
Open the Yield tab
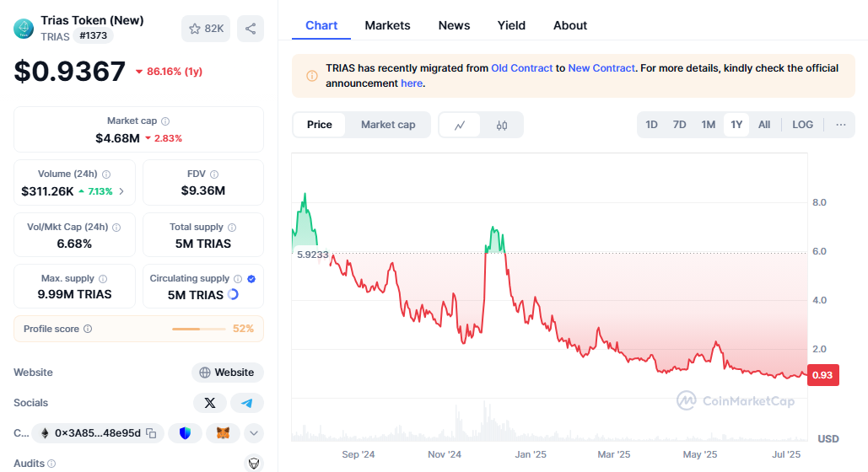(x=510, y=25)
